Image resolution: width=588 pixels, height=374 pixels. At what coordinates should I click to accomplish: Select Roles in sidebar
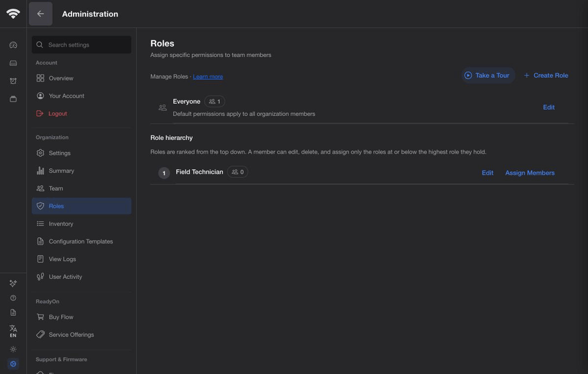pyautogui.click(x=81, y=206)
